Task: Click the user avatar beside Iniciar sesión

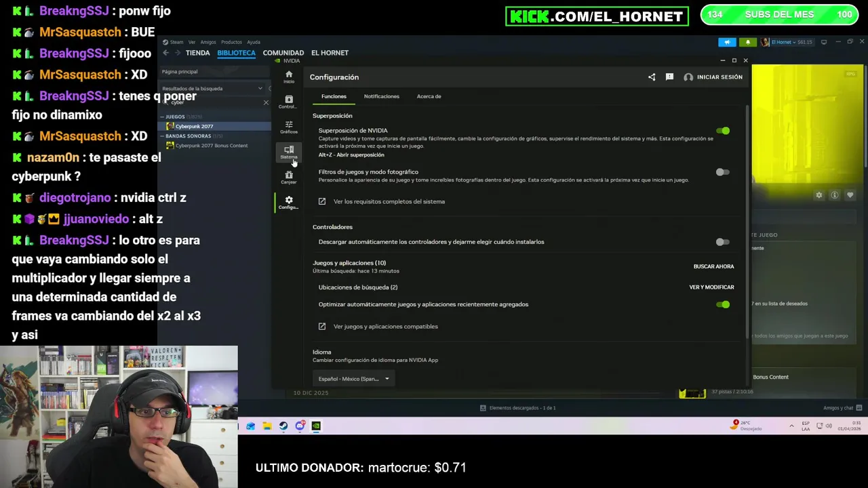Action: point(688,77)
